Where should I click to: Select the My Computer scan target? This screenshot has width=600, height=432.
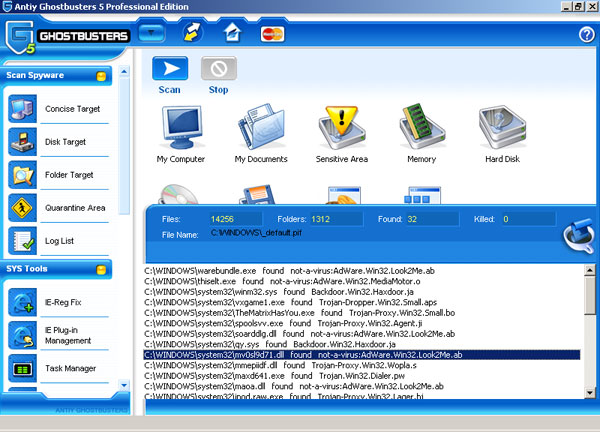point(182,127)
